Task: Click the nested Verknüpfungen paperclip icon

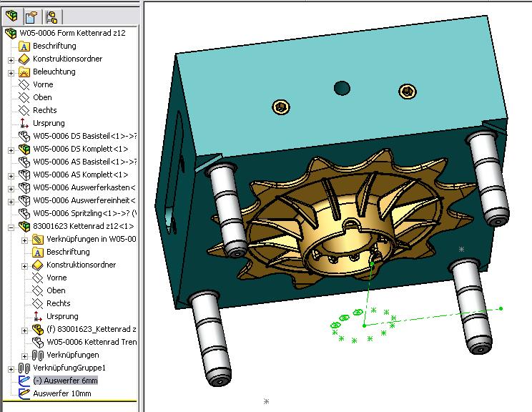Action: 38,355
